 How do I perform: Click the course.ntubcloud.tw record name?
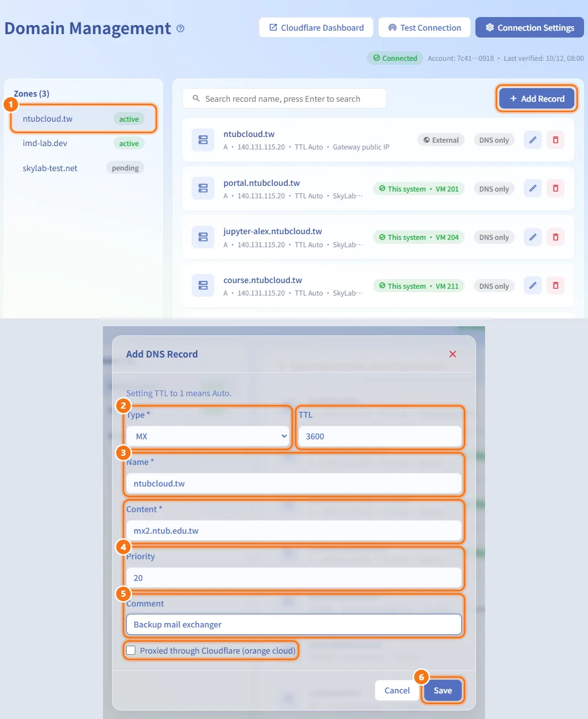click(x=263, y=280)
